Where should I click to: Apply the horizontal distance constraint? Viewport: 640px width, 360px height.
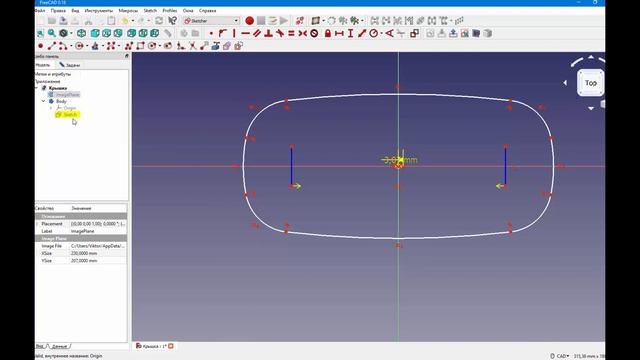[339, 33]
